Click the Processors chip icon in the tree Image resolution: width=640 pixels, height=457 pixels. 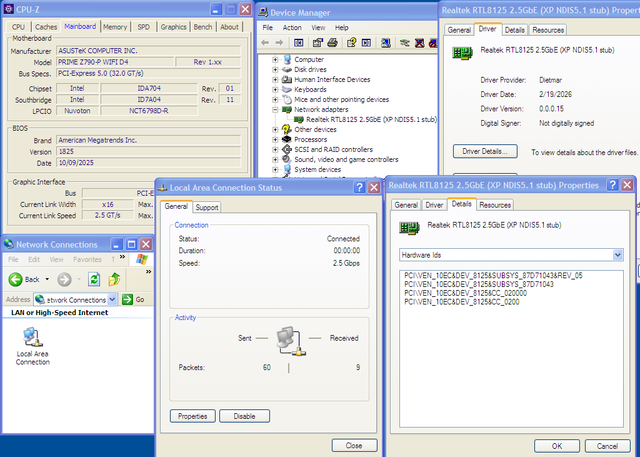pyautogui.click(x=287, y=140)
